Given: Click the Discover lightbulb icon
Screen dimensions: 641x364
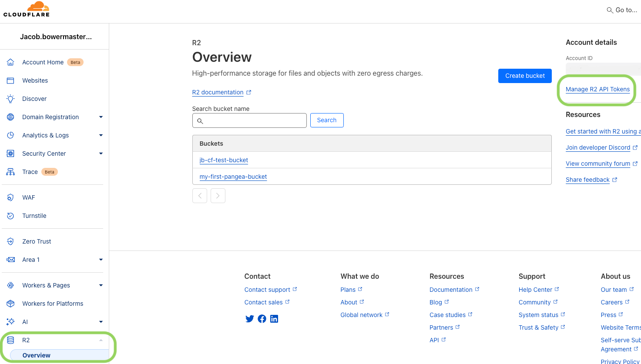Looking at the screenshot, I should (10, 99).
